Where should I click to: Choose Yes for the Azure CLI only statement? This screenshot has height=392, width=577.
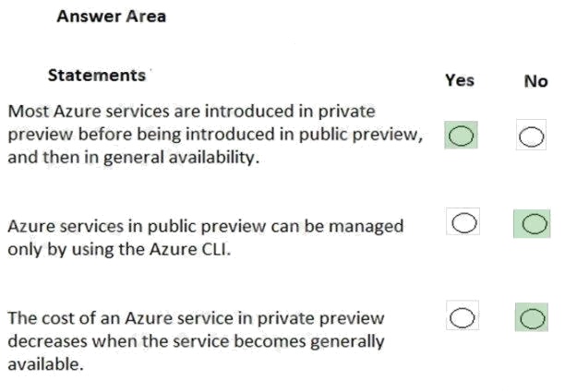pyautogui.click(x=463, y=223)
